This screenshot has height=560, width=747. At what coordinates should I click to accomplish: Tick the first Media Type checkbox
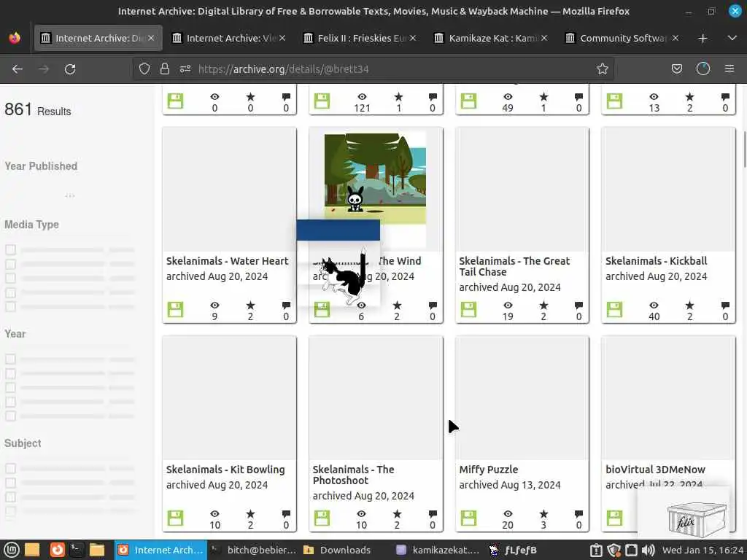click(10, 249)
